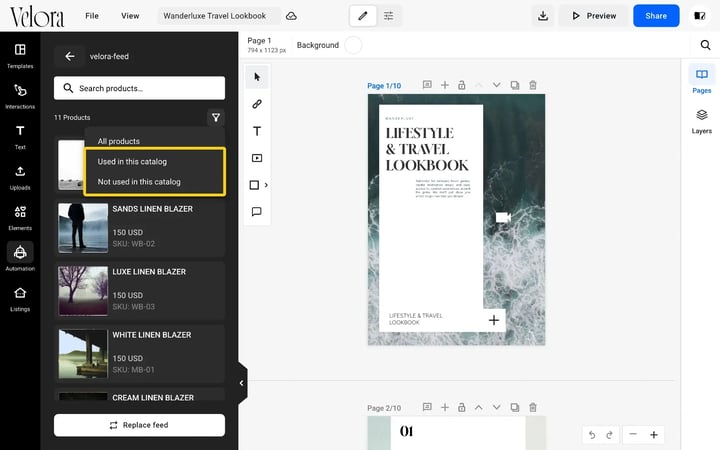Move Page 2/10 down

coord(496,407)
